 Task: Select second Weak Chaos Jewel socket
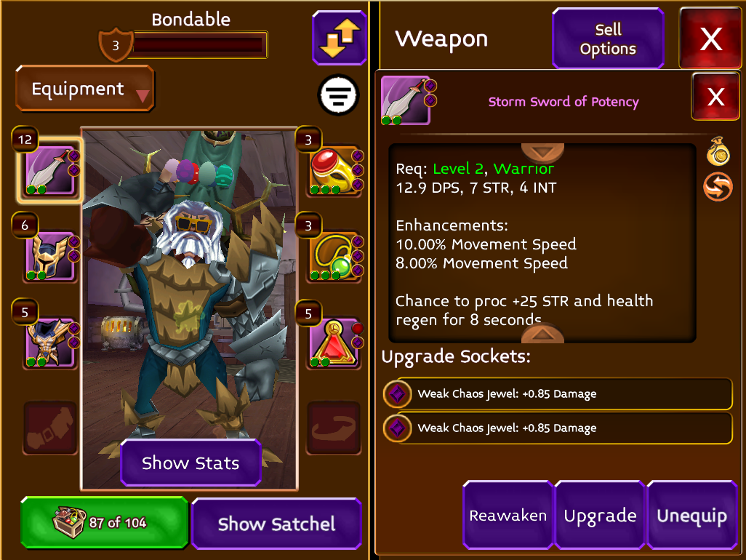tap(558, 428)
